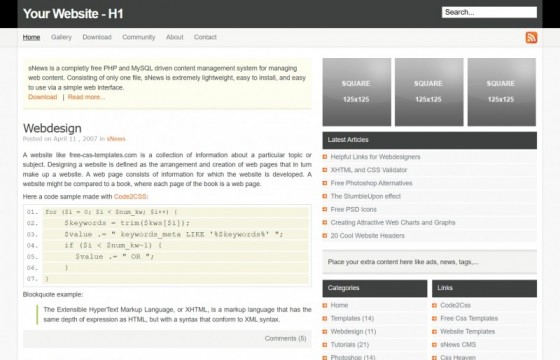Viewport: 560px width, 360px height.
Task: Click bullet icon beside Free PSD Icons
Action: point(325,210)
